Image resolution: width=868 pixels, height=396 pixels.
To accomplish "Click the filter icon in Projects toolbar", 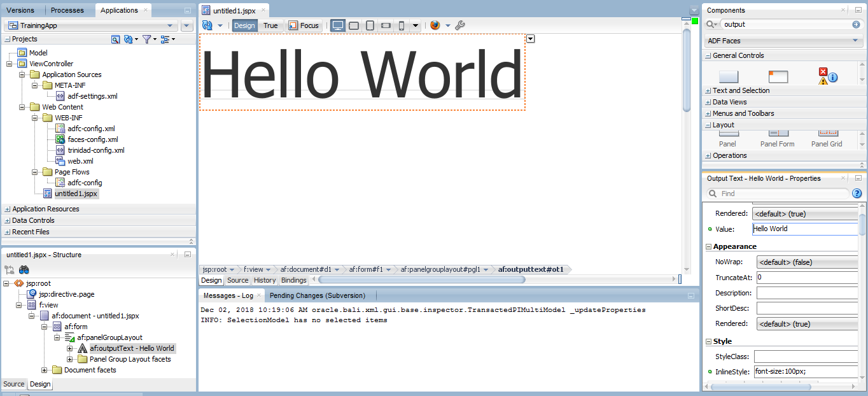I will (147, 39).
